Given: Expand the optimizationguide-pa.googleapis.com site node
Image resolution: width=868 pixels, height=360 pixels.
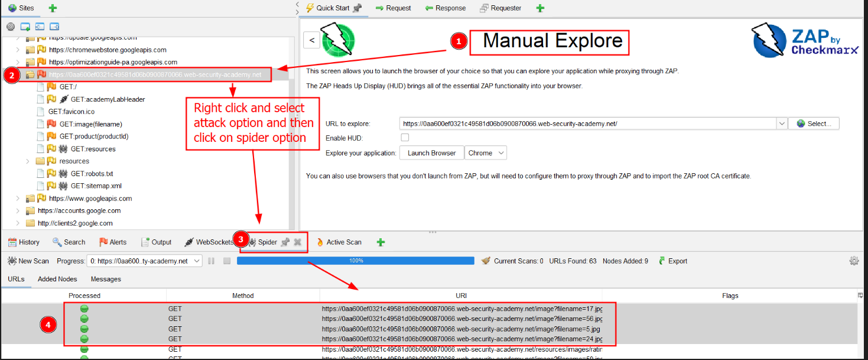Looking at the screenshot, I should [x=18, y=62].
